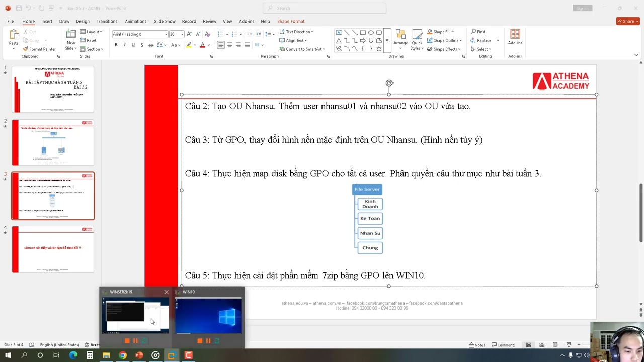Expand the Layout dropdown

pos(91,32)
